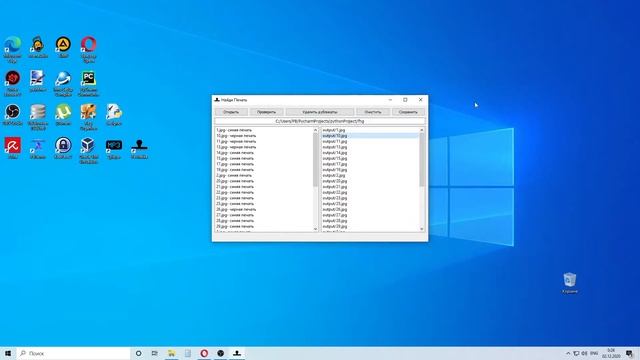The height and width of the screenshot is (360, 640).
Task: Select 'output/29.jpg' in right list
Action: pos(370,226)
